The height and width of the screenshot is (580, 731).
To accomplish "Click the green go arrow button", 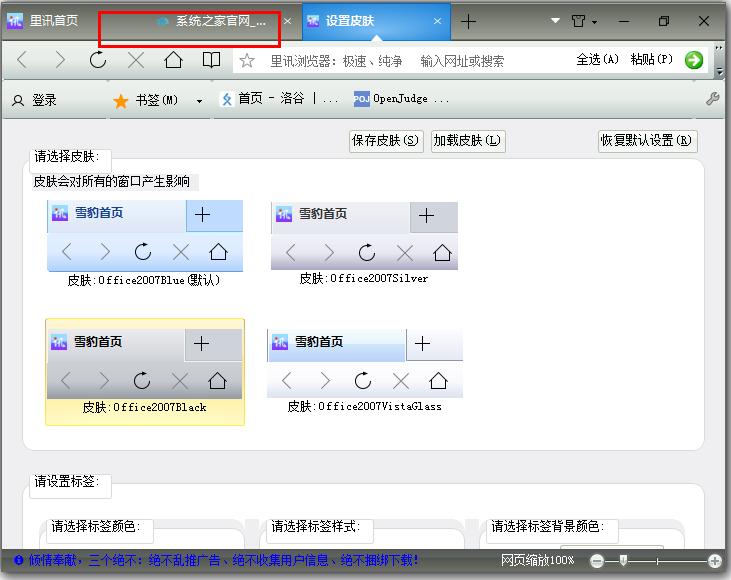I will pos(694,60).
